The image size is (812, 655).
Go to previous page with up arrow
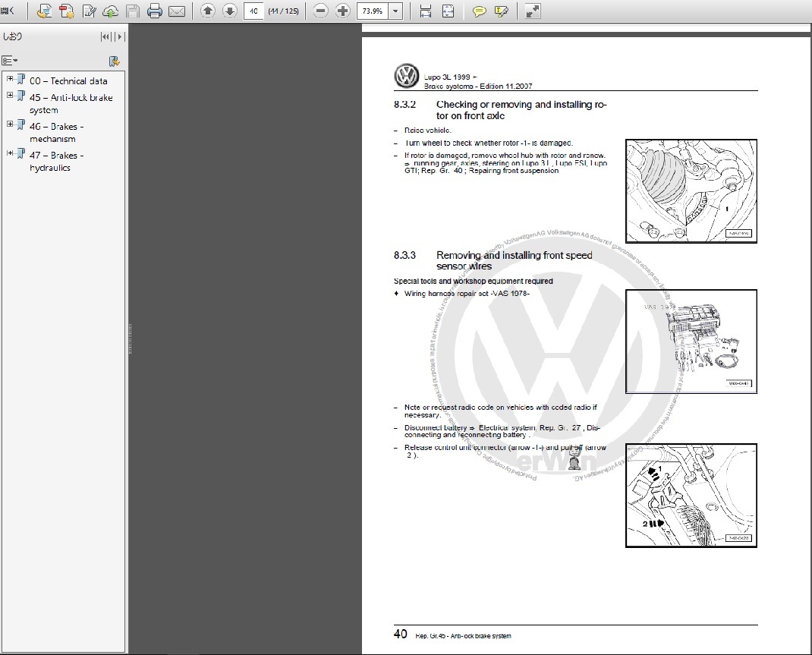click(208, 11)
